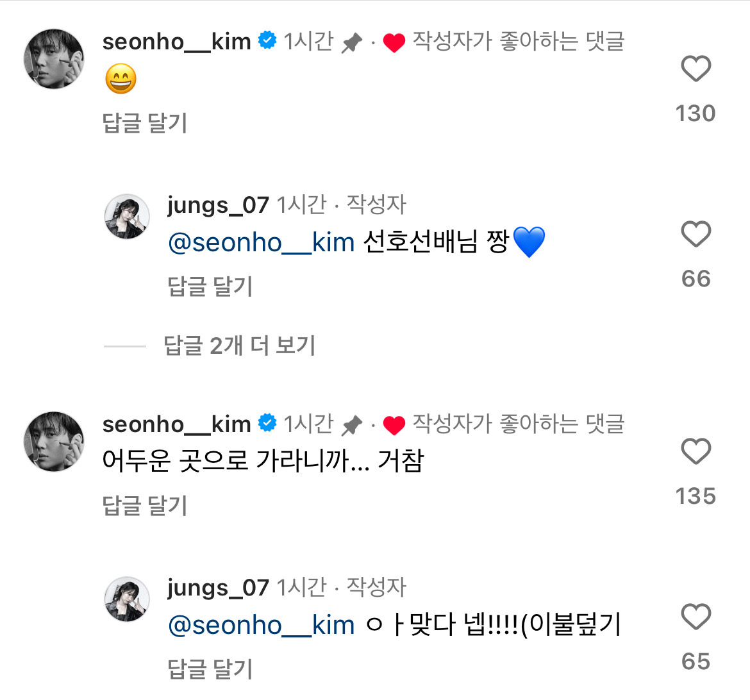
Task: Click '답글 달기' under the smiley emoji comment
Action: point(145,122)
